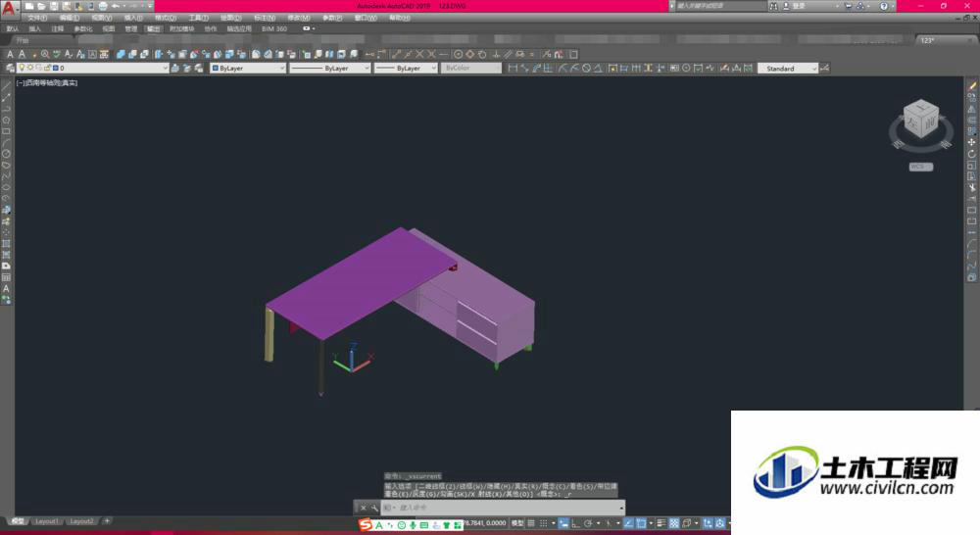Switch to the 123* drawing file tab
This screenshot has height=535, width=980.
point(944,40)
